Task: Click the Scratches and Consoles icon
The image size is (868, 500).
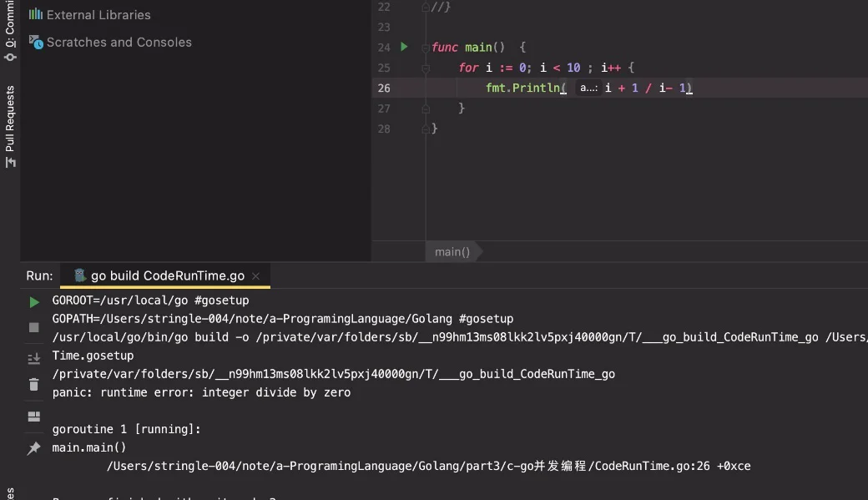Action: 36,42
